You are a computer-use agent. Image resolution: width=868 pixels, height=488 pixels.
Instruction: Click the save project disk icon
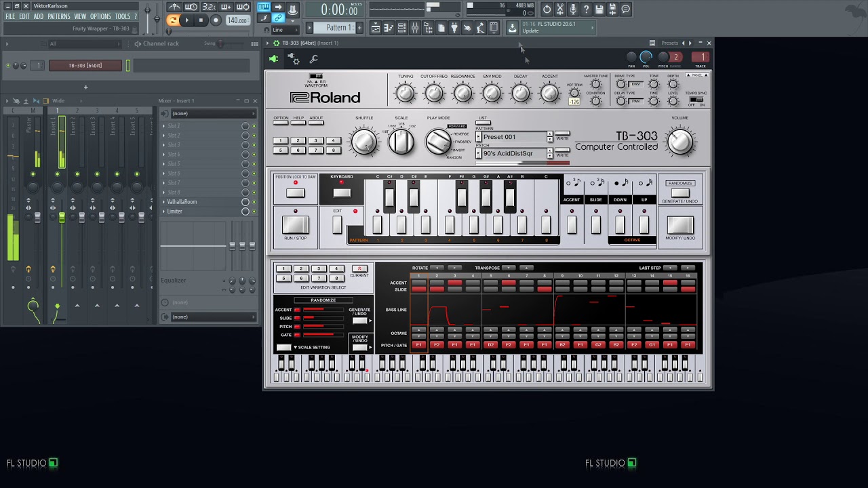coord(599,9)
